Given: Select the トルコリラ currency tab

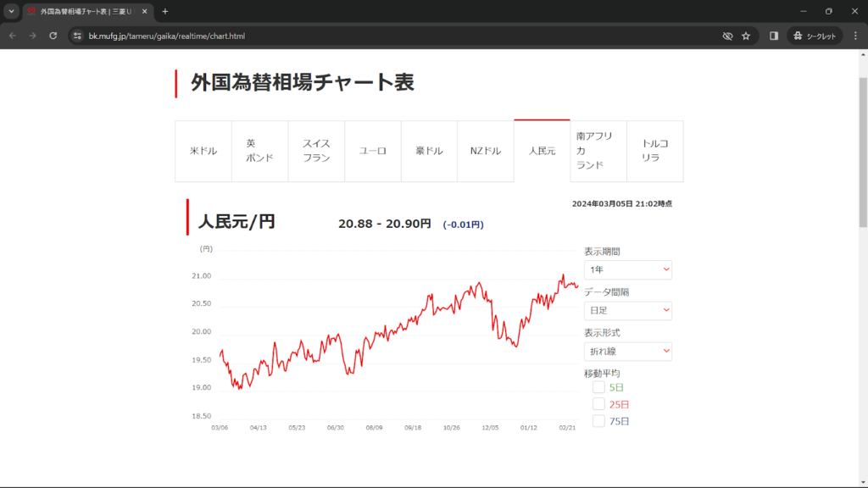Looking at the screenshot, I should point(654,151).
